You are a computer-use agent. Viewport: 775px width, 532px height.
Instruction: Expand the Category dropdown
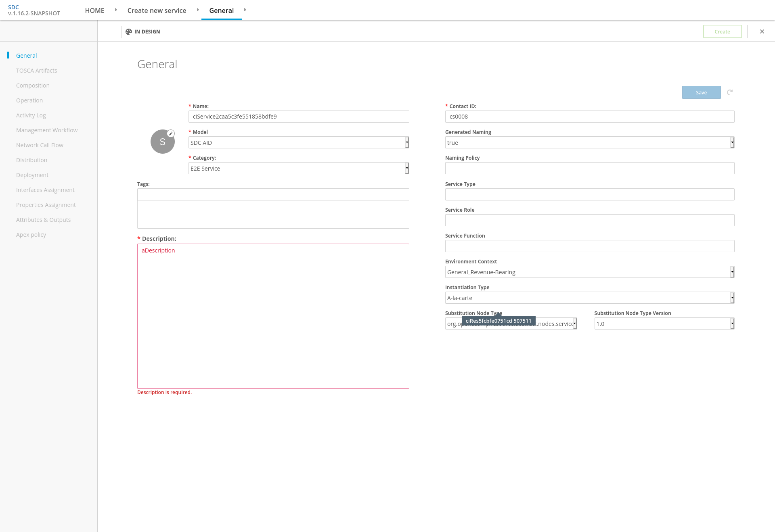tap(299, 168)
